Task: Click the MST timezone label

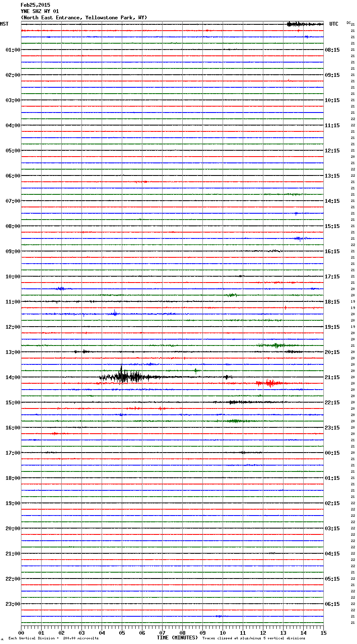Action: coord(4,24)
